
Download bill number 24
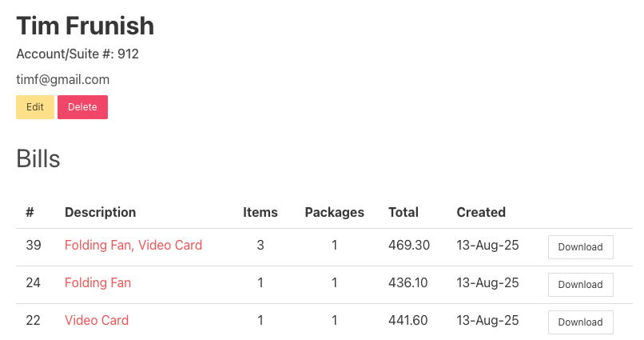580,284
